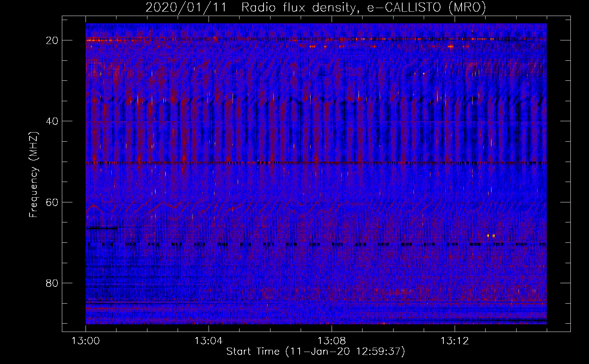Click the 20 frequency tick label
Screen dimensions: 589x364
point(52,40)
